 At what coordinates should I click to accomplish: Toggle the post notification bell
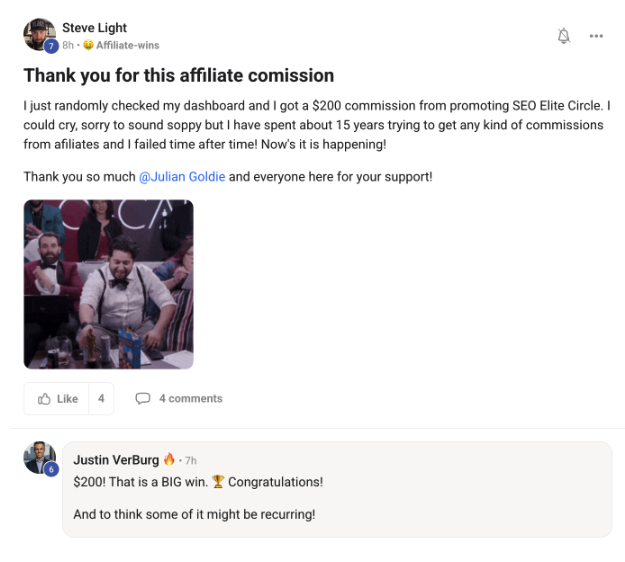pos(563,36)
